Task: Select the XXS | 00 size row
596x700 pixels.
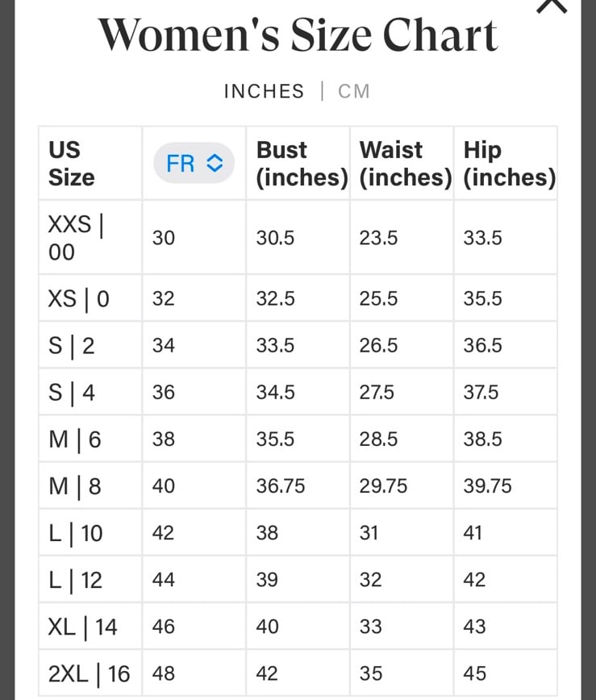Action: pos(298,237)
